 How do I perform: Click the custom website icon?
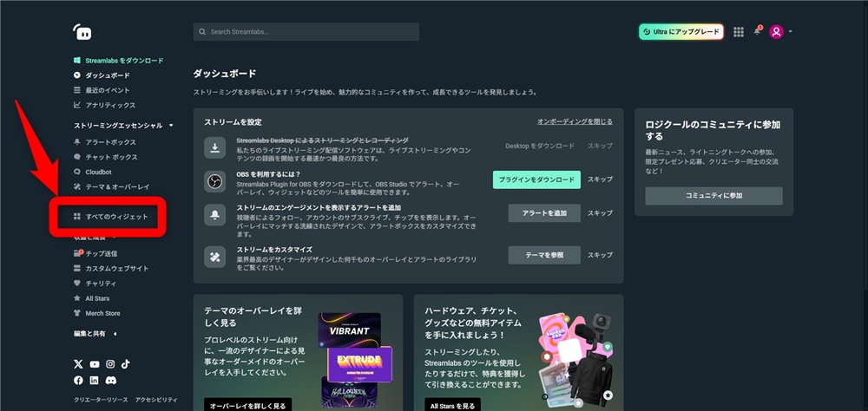coord(77,268)
